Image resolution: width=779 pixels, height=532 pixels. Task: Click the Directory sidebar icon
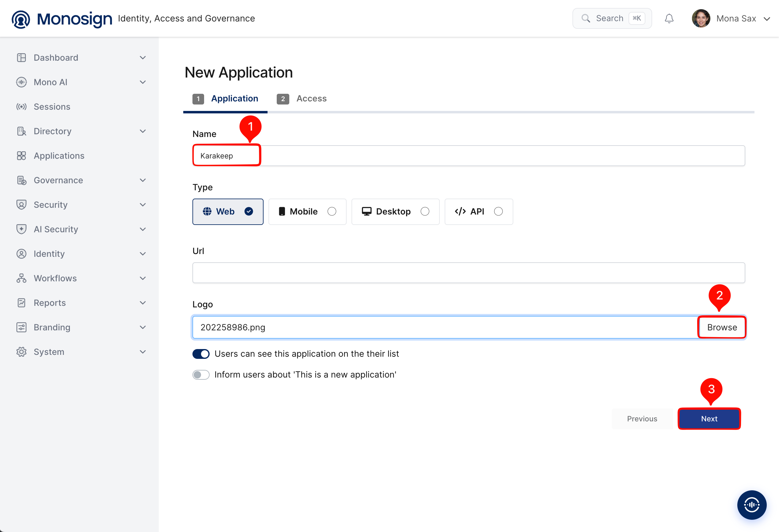(x=21, y=131)
